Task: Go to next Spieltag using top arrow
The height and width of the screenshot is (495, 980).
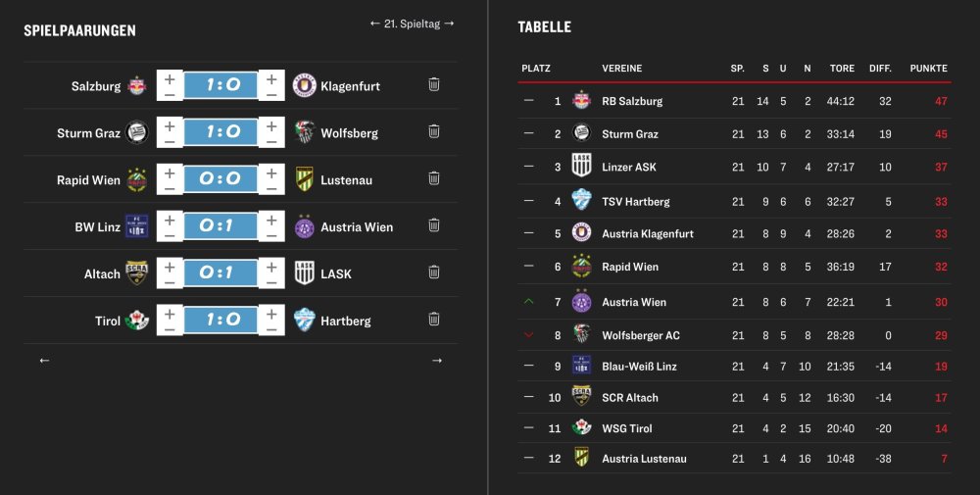Action: pyautogui.click(x=449, y=24)
